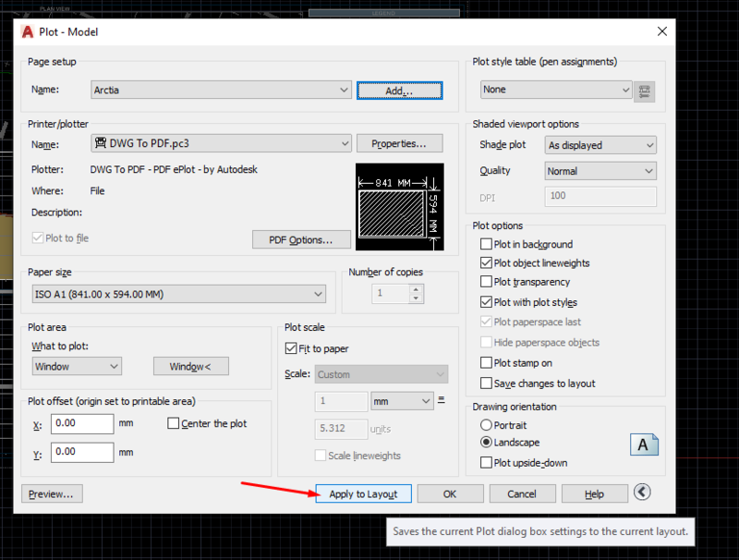Image resolution: width=739 pixels, height=560 pixels.
Task: Open the Paper size dropdown
Action: (x=179, y=294)
